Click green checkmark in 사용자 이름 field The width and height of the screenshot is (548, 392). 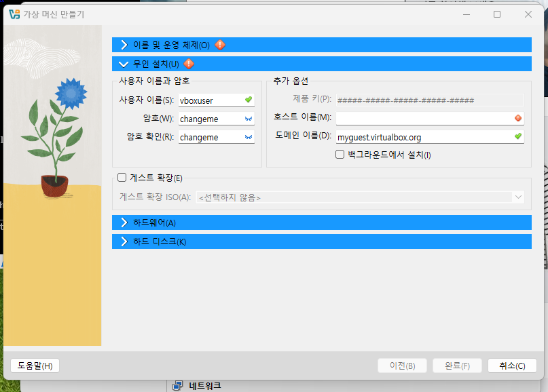[249, 100]
